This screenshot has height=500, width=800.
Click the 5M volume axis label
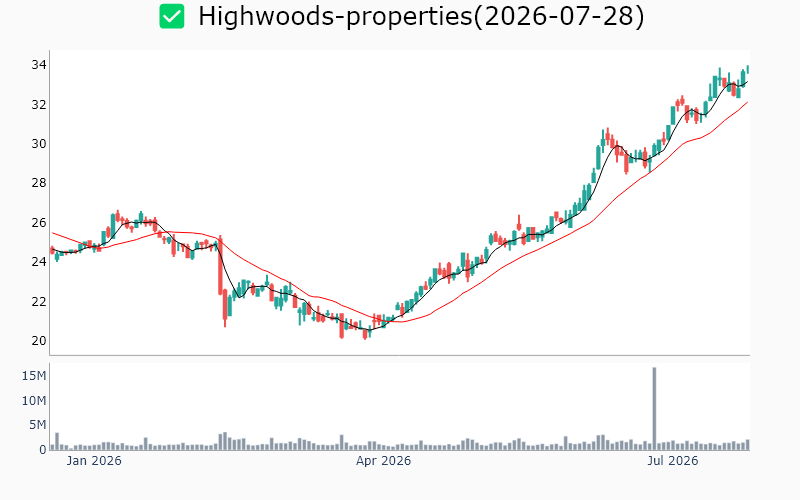37,425
